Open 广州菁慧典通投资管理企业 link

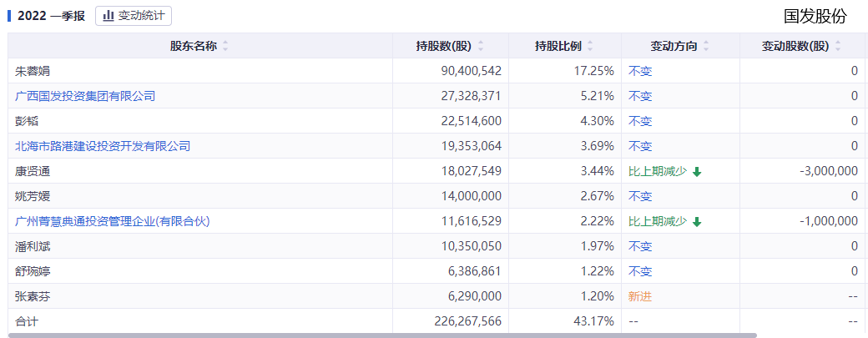[x=112, y=221]
